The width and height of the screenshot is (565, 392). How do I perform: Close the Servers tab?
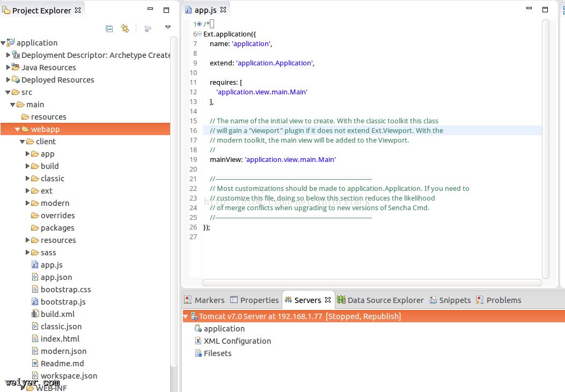(x=328, y=299)
